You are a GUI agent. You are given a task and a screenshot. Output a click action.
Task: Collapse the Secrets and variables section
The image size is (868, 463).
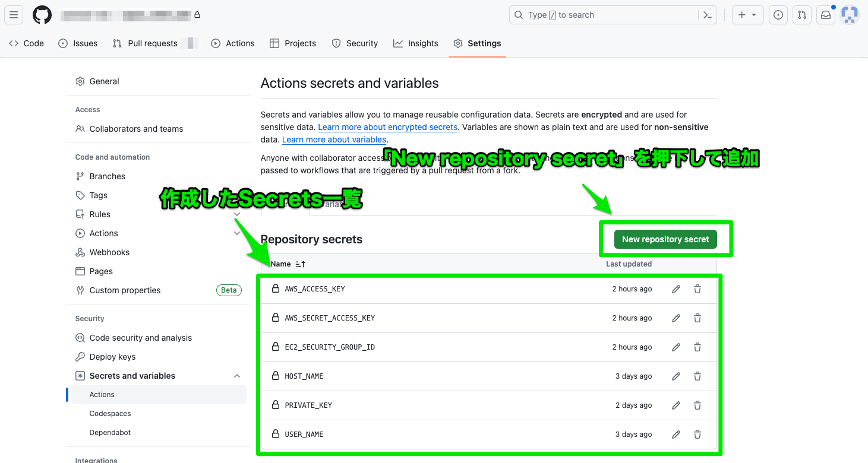(237, 375)
